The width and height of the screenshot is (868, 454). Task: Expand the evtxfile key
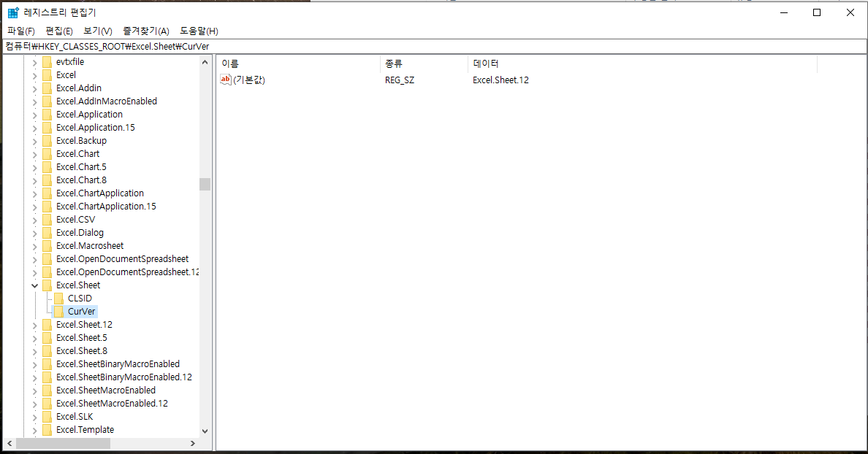[x=34, y=63]
